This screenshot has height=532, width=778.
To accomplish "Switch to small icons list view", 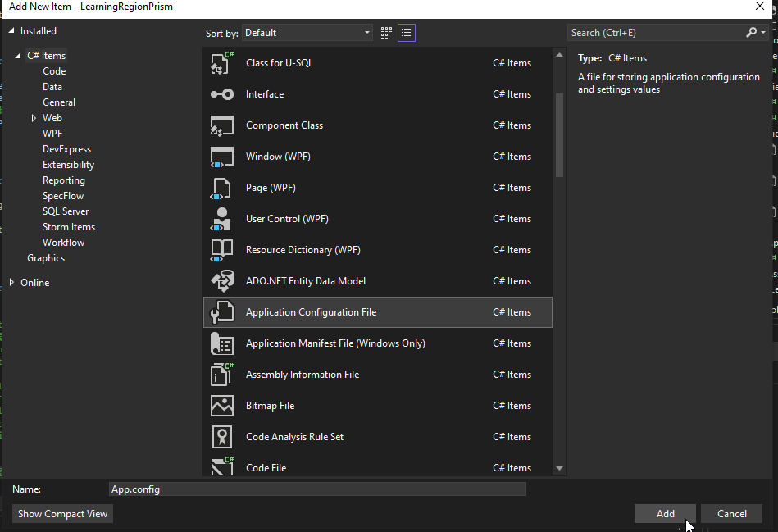I will (407, 33).
